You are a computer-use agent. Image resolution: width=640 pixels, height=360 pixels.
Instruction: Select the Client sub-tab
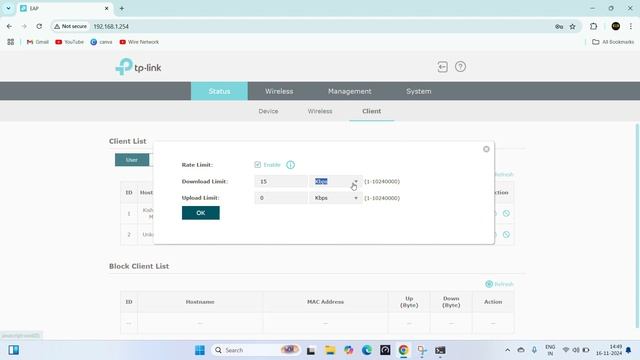coord(371,111)
